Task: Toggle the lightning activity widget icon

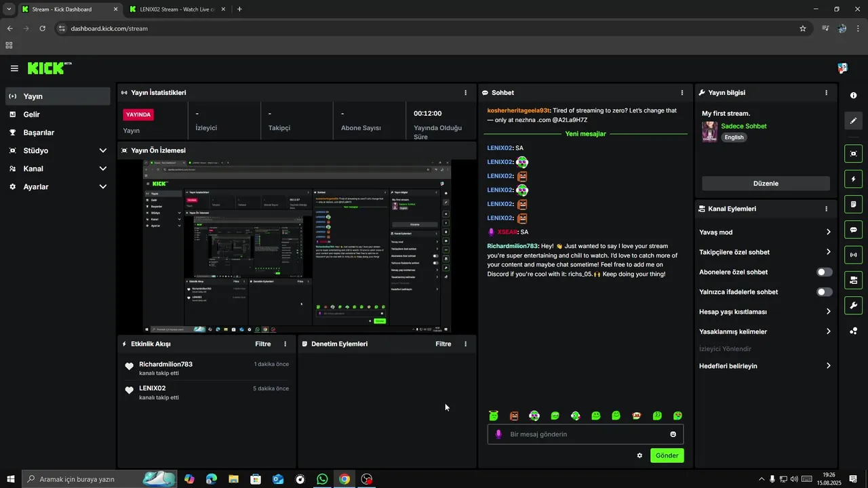Action: coord(853,179)
